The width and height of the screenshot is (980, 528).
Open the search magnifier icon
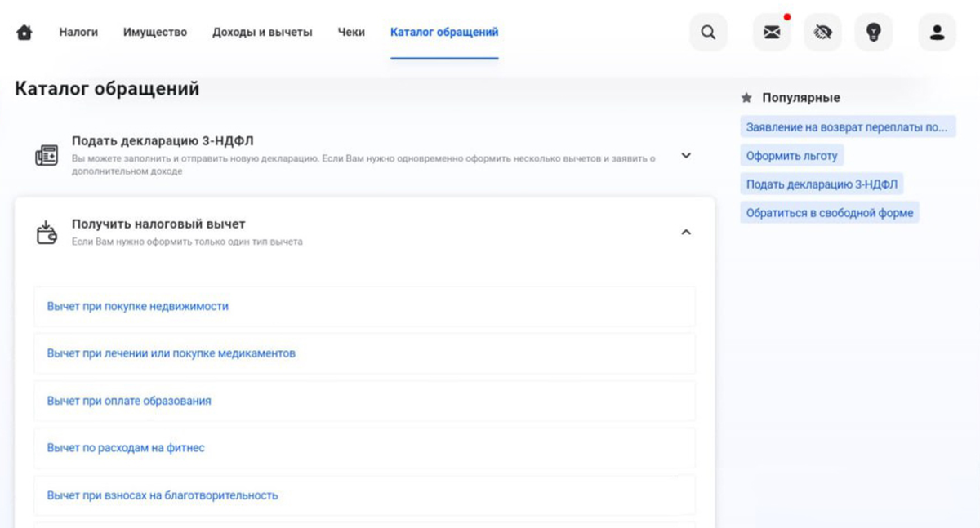(708, 33)
